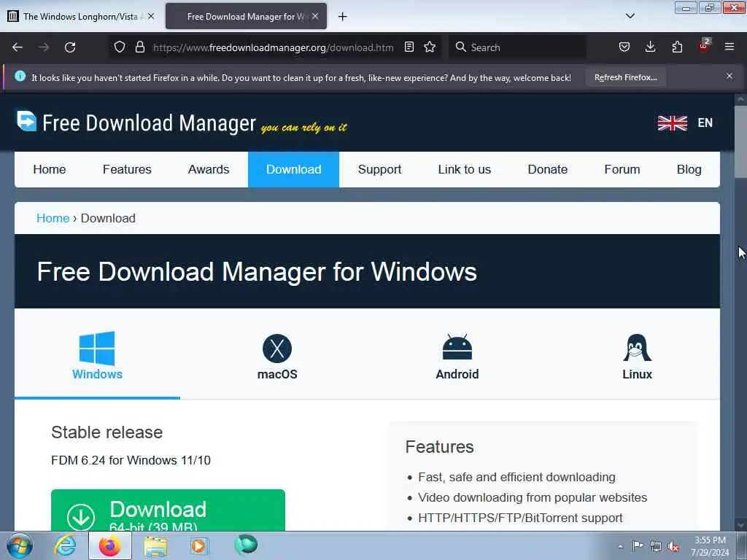The height and width of the screenshot is (560, 747).
Task: Click Video downloading from popular websites text
Action: (533, 497)
